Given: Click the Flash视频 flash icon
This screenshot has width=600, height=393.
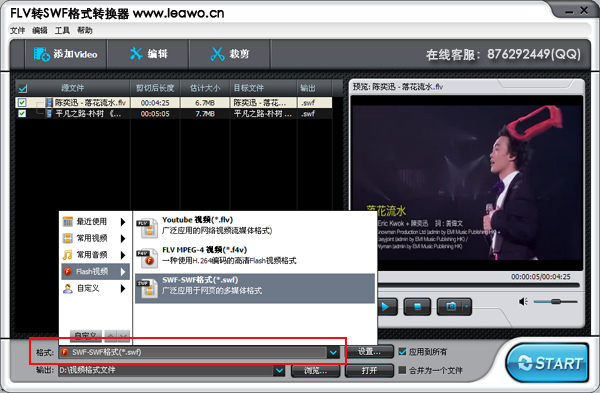Looking at the screenshot, I should coord(68,272).
